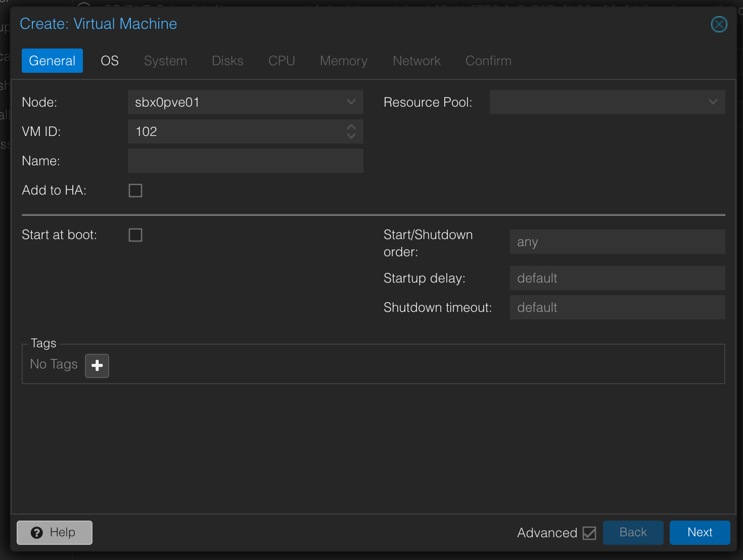This screenshot has width=743, height=560.
Task: Click the Next button
Action: point(700,532)
